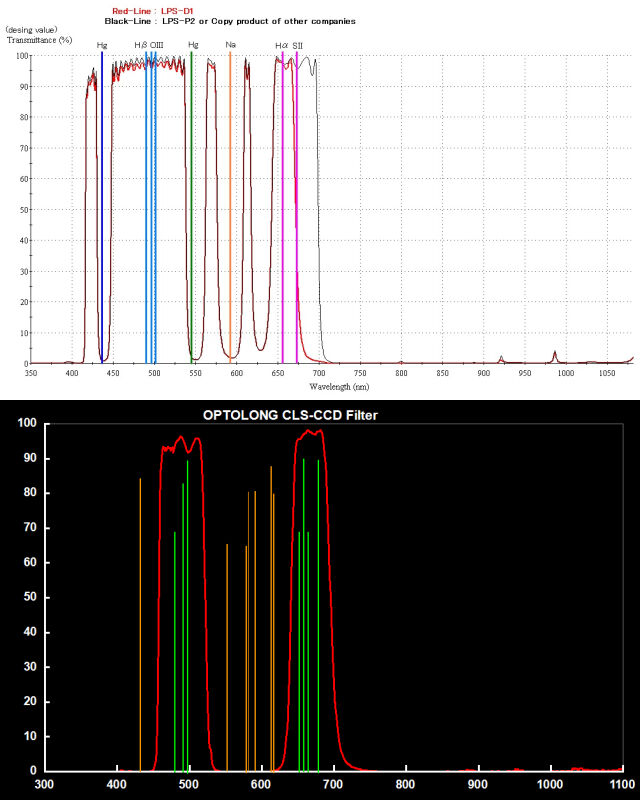This screenshot has height=800, width=640.
Task: Select the '(desing value)' label
Action: click(x=31, y=30)
